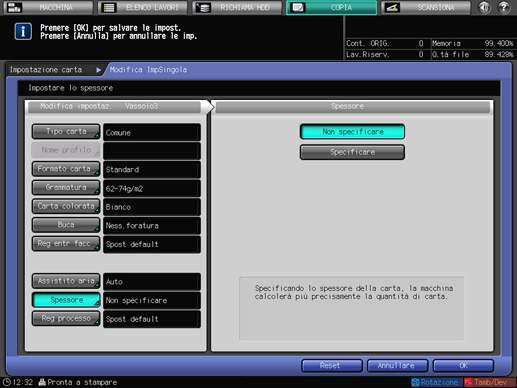Image resolution: width=517 pixels, height=388 pixels.
Task: Open the MACCHINA tab
Action: coord(48,7)
